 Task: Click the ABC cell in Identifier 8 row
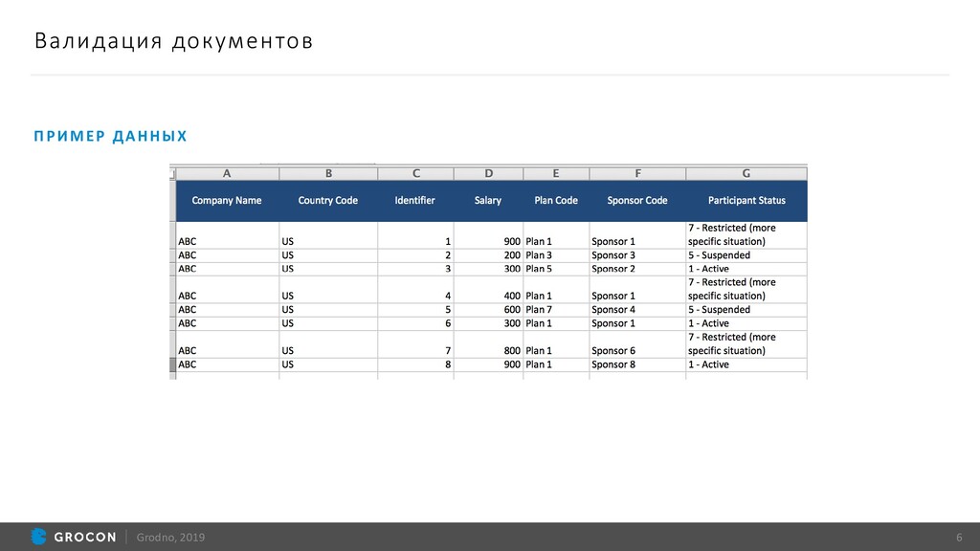pos(227,364)
